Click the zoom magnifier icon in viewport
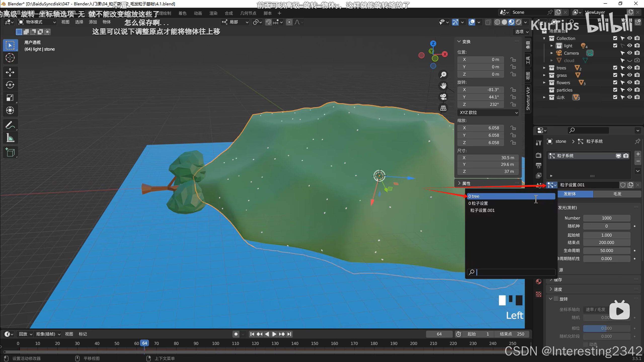 click(443, 75)
